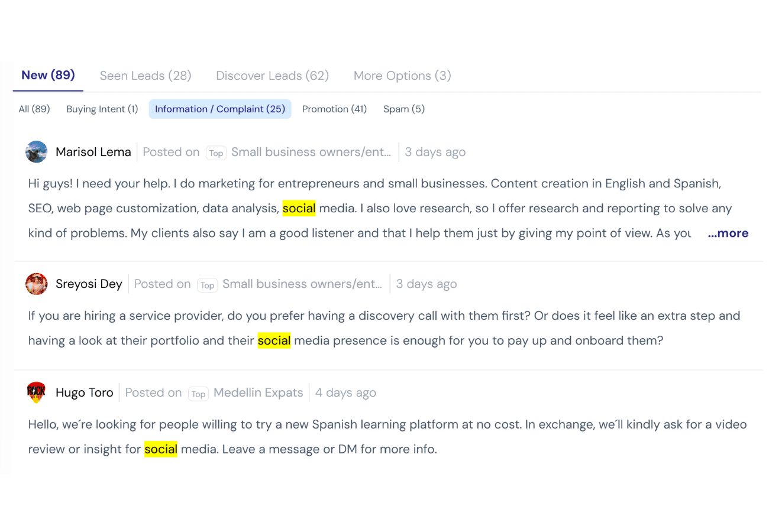Click highlighted social keyword in Hugo's post
This screenshot has width=769, height=532.
point(161,449)
